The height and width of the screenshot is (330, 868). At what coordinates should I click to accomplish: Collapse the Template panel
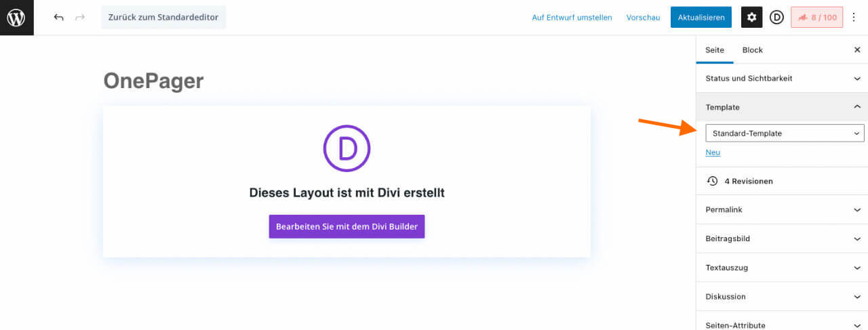point(782,107)
